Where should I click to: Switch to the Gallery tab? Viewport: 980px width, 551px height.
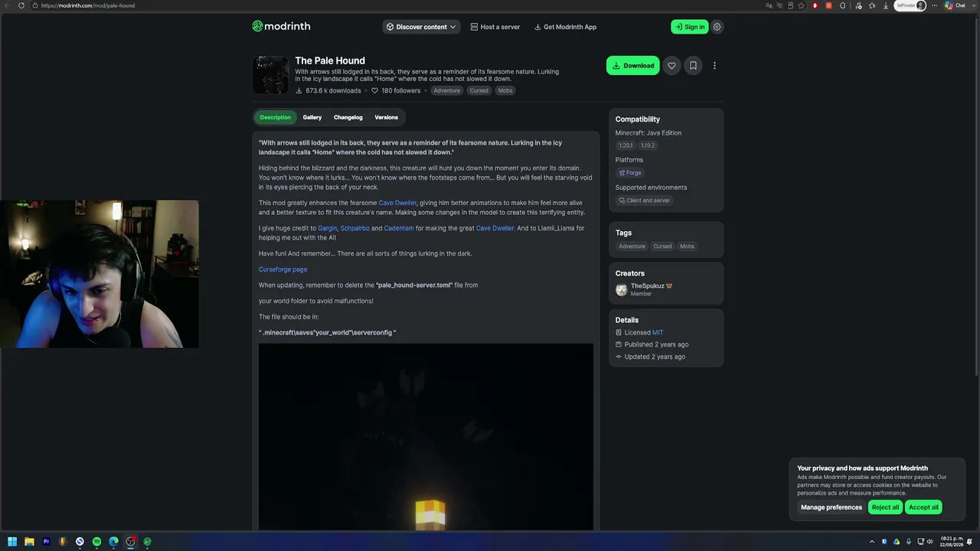312,117
